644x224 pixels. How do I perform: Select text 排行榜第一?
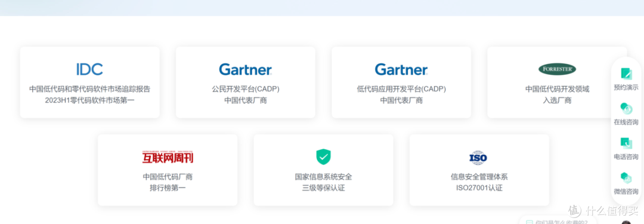(x=168, y=188)
